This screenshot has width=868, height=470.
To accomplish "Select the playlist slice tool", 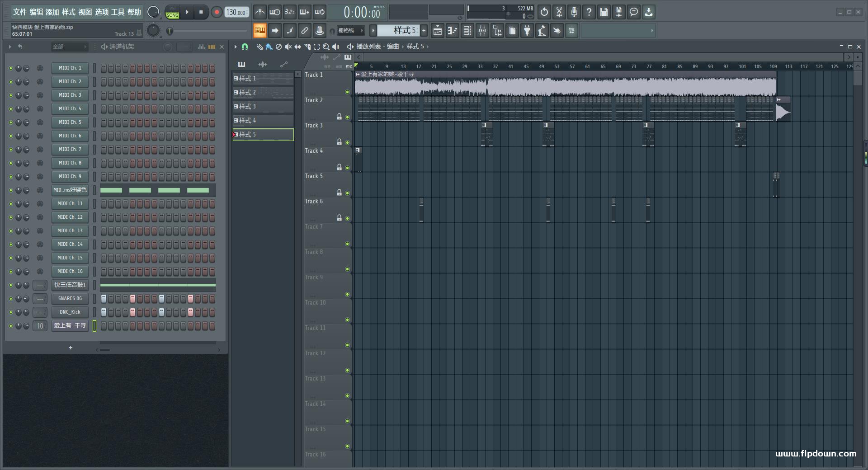I will (307, 47).
